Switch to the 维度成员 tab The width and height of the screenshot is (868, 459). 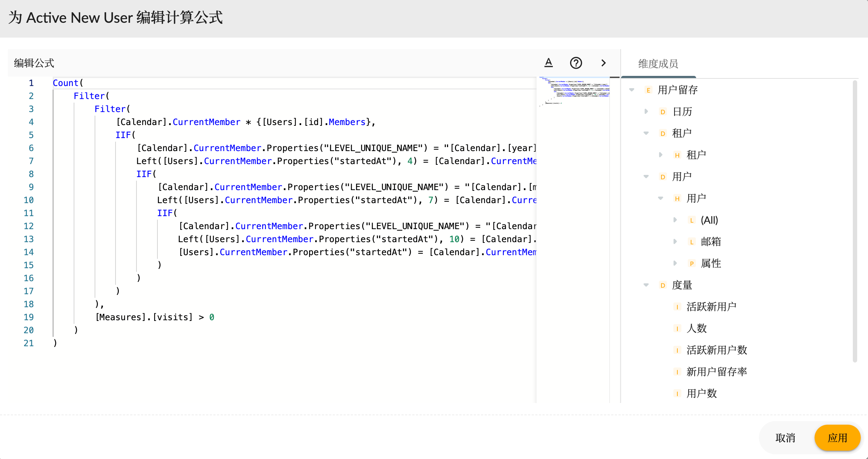657,63
